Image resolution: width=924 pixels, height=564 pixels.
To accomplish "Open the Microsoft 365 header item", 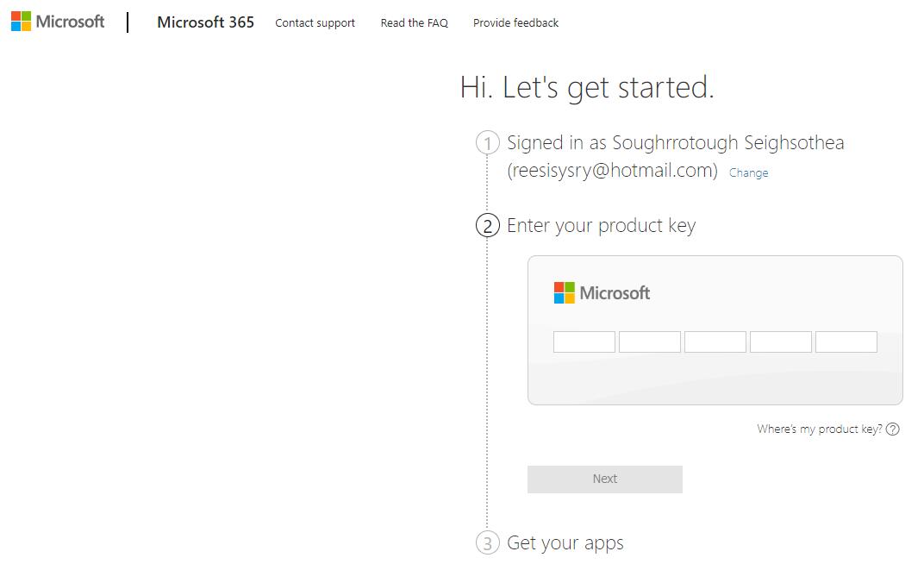I will [205, 22].
